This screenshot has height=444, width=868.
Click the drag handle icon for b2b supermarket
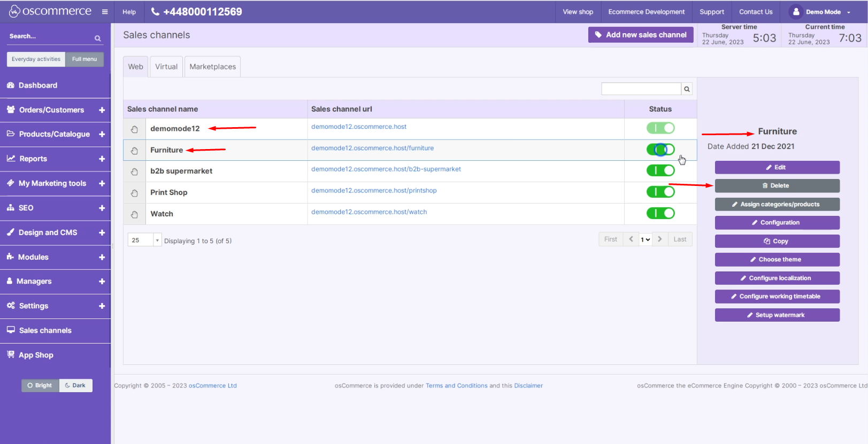pyautogui.click(x=134, y=172)
